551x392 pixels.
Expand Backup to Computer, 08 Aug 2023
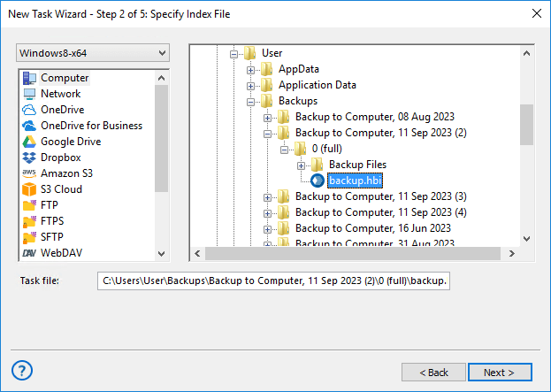(268, 118)
